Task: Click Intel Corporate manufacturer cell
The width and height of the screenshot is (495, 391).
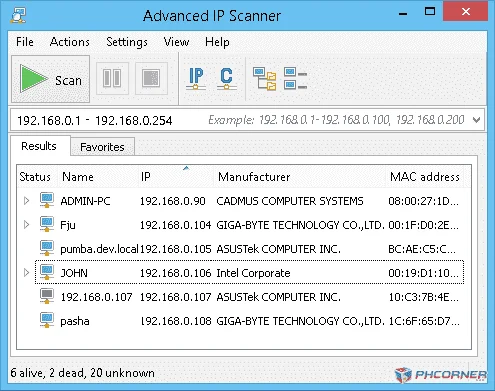Action: (x=253, y=273)
